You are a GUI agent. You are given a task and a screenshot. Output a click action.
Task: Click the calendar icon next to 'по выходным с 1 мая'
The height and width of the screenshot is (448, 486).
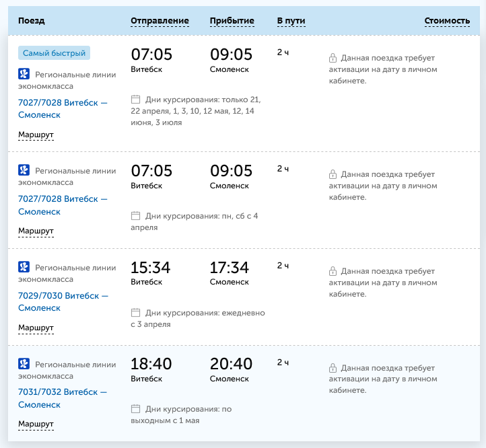135,409
